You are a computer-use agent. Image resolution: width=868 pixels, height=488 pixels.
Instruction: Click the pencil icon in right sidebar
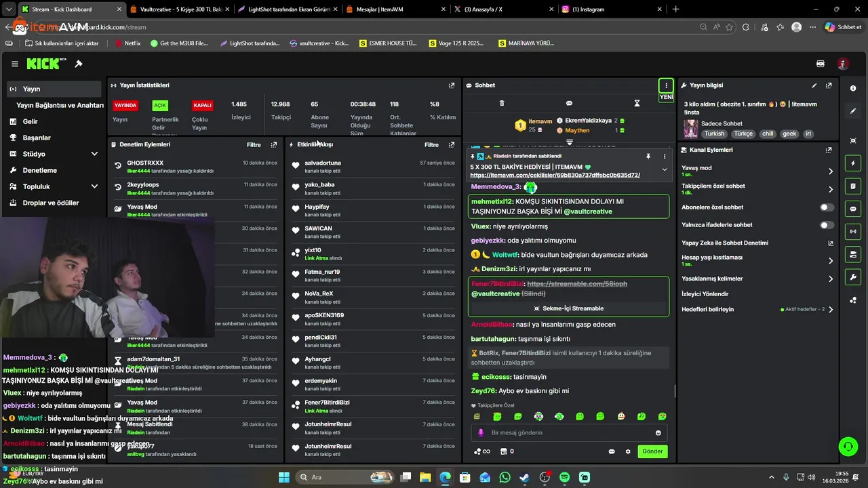pos(853,111)
